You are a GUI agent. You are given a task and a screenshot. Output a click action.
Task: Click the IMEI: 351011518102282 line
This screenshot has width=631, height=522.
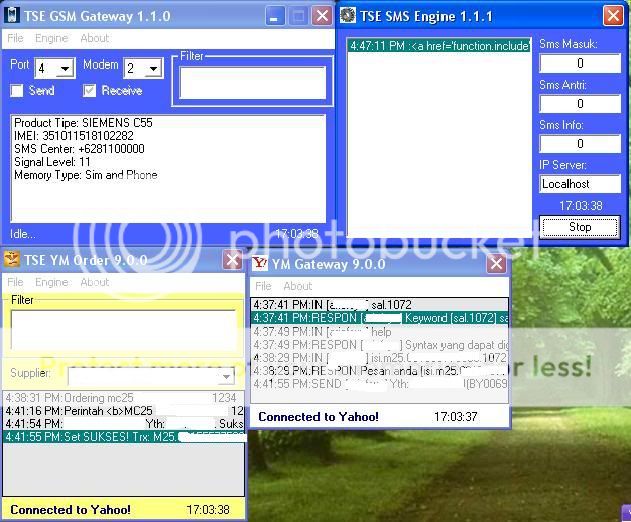click(x=74, y=136)
